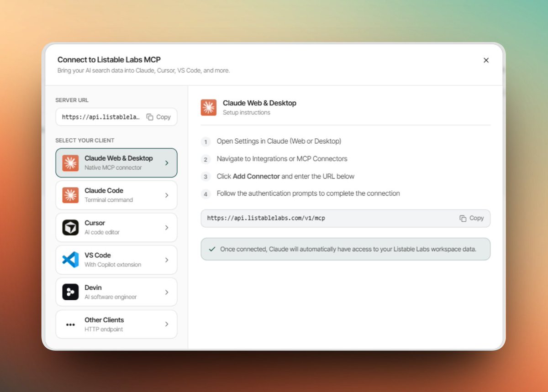The height and width of the screenshot is (392, 548).
Task: Click the VS Code logo icon
Action: (70, 260)
